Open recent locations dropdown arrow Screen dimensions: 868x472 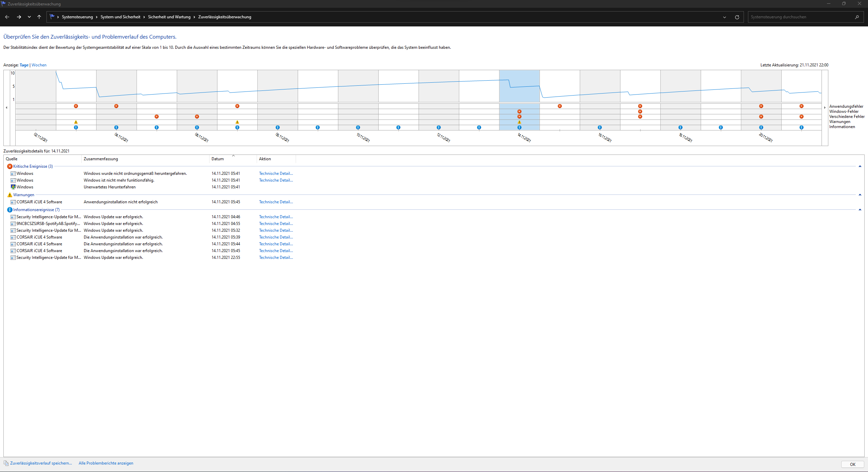(x=29, y=17)
